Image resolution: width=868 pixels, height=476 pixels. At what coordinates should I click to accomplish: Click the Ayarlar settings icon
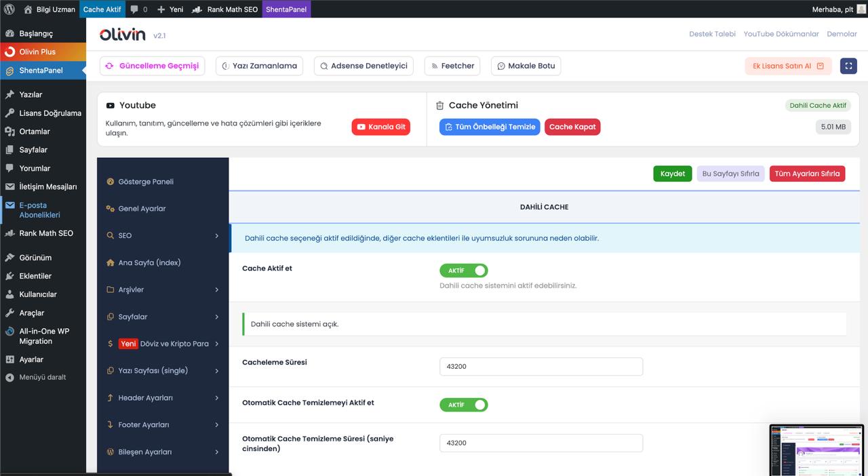(x=9, y=359)
